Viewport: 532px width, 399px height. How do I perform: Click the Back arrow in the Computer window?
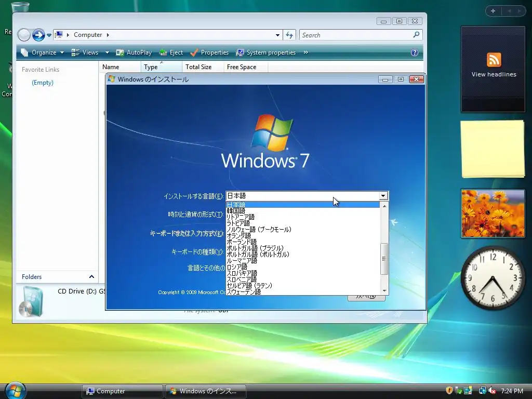(x=24, y=35)
